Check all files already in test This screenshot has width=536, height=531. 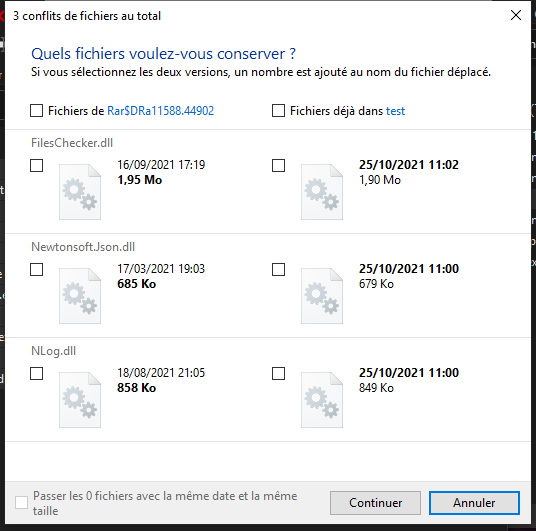(278, 111)
